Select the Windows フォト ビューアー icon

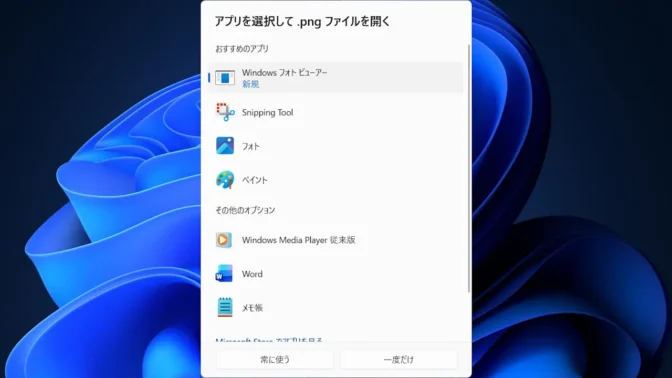point(225,78)
